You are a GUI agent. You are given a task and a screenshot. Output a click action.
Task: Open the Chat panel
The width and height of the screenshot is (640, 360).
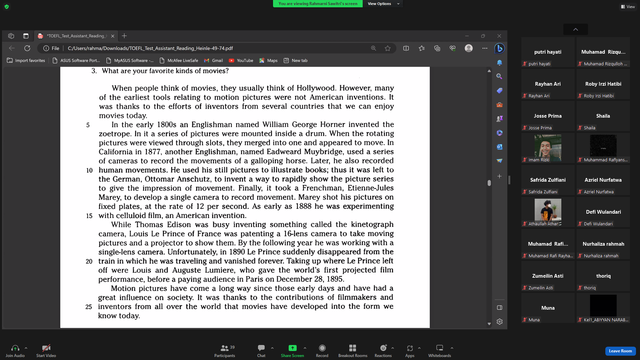coord(261,350)
